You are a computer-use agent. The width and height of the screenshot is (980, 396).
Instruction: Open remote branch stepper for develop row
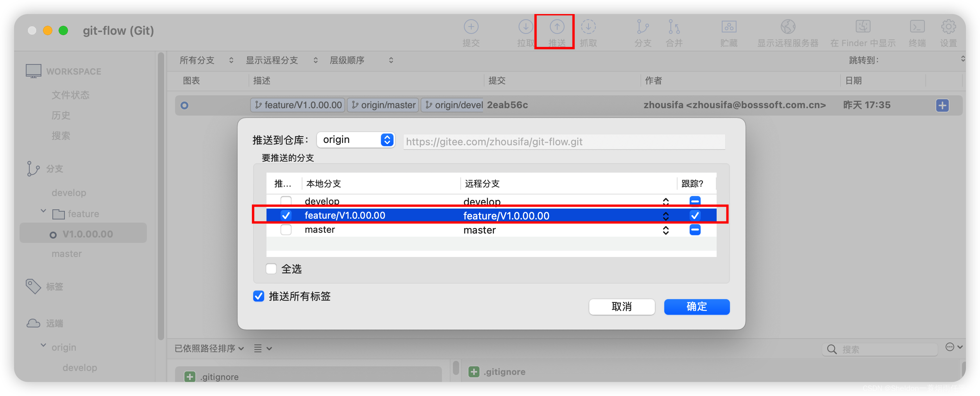[666, 202]
